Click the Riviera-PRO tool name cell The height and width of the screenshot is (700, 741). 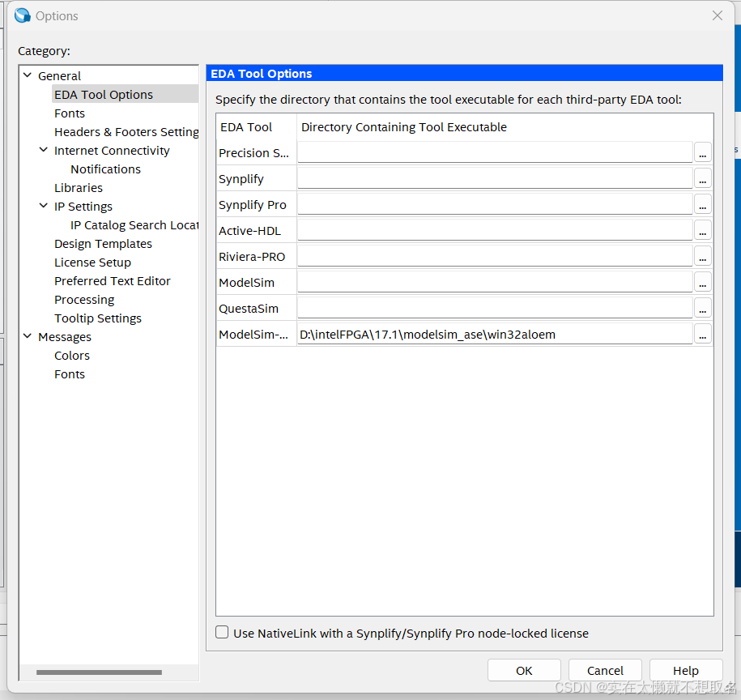[x=257, y=257]
